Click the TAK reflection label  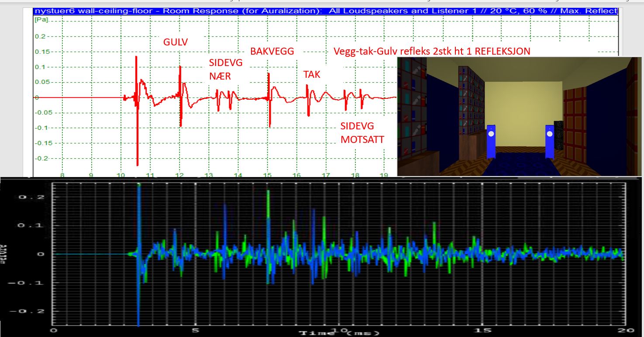[312, 74]
